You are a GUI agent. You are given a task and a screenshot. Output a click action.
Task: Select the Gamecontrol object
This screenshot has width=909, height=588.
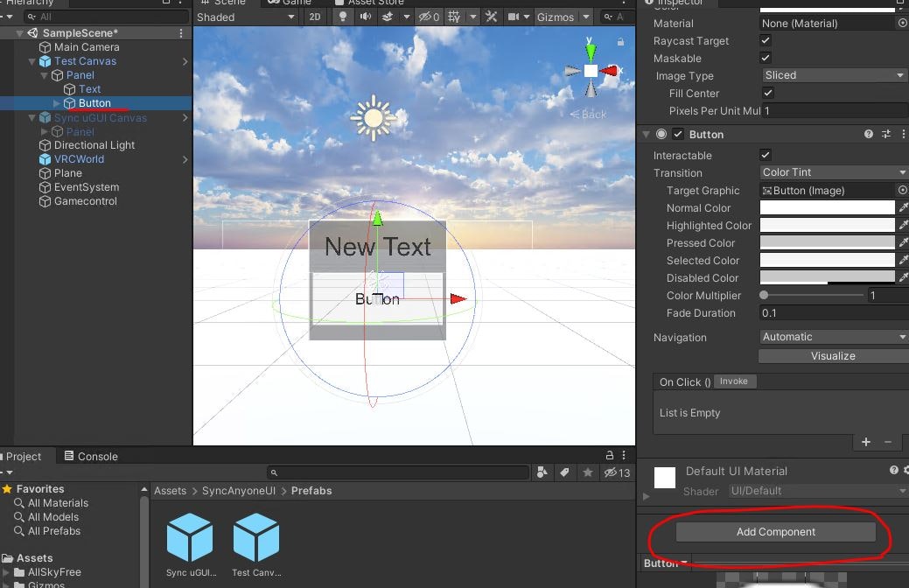tap(85, 201)
